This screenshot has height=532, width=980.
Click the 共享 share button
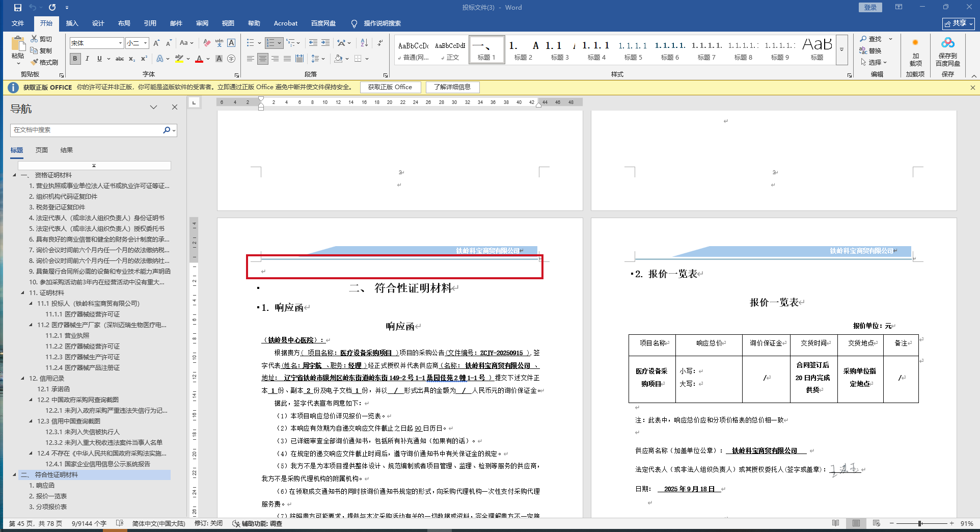click(x=959, y=23)
